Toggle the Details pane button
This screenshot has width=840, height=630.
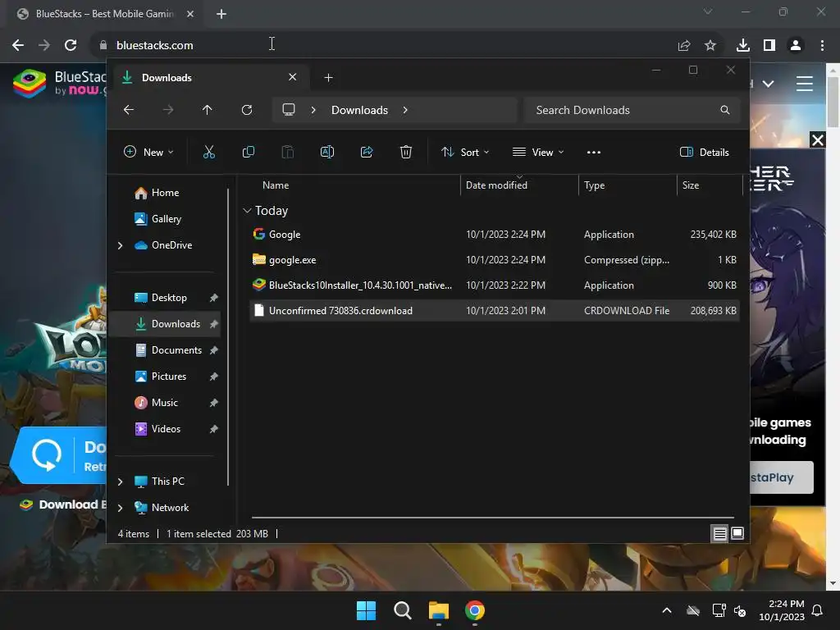point(705,152)
